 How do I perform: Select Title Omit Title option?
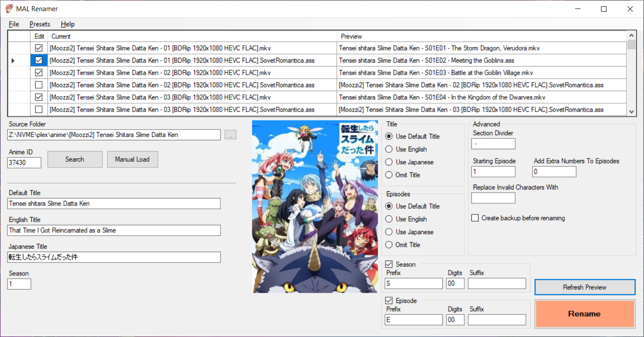coord(402,175)
